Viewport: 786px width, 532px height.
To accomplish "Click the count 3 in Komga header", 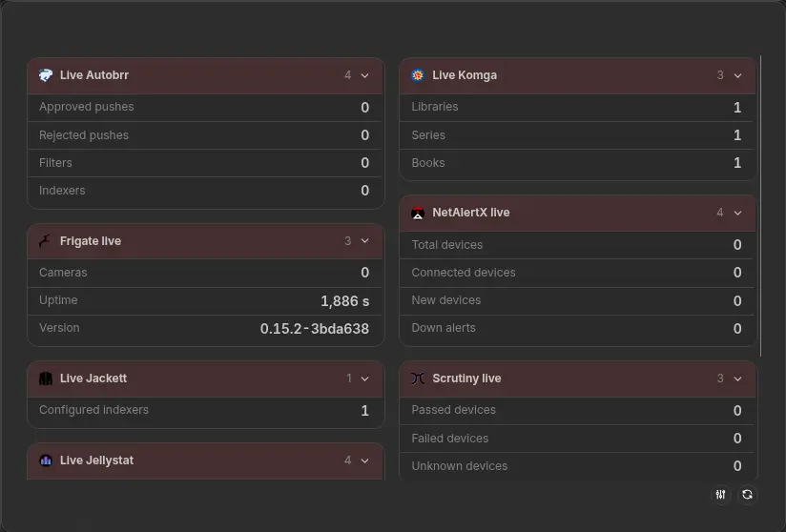I will 720,75.
